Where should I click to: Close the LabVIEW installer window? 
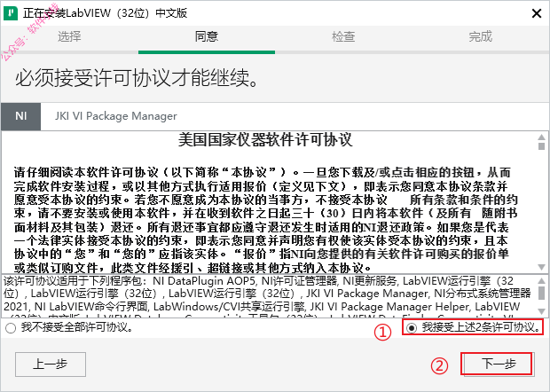[x=537, y=13]
